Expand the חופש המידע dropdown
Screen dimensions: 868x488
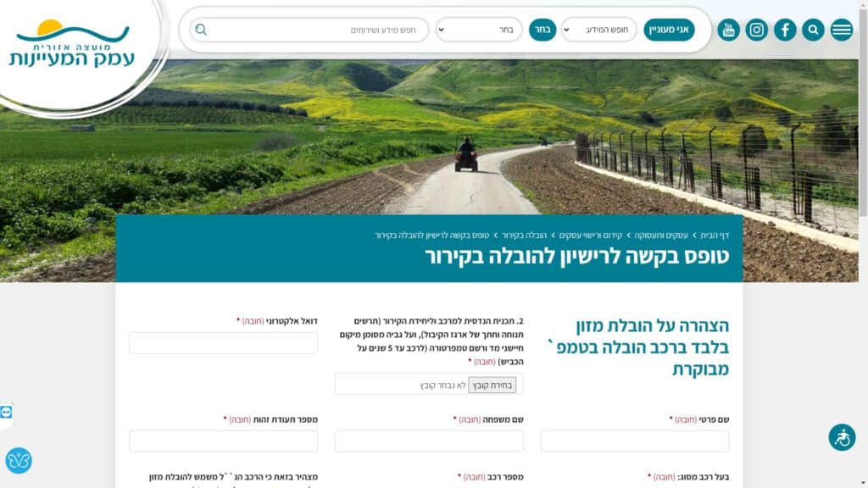(x=599, y=30)
